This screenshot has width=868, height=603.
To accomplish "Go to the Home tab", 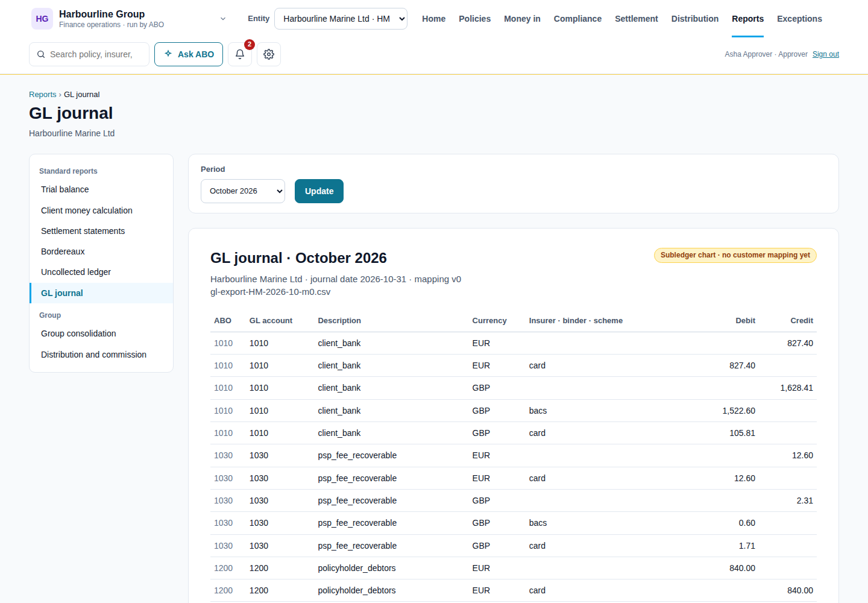I will 434,19.
